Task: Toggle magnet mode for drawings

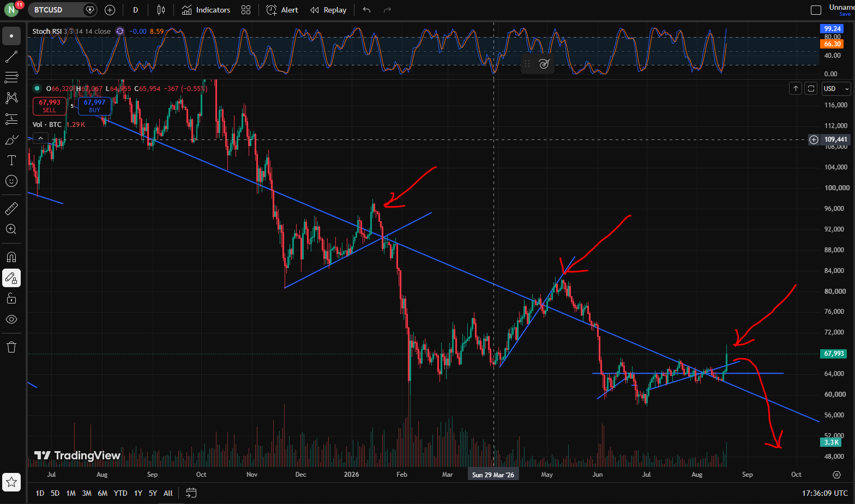Action: pos(11,257)
